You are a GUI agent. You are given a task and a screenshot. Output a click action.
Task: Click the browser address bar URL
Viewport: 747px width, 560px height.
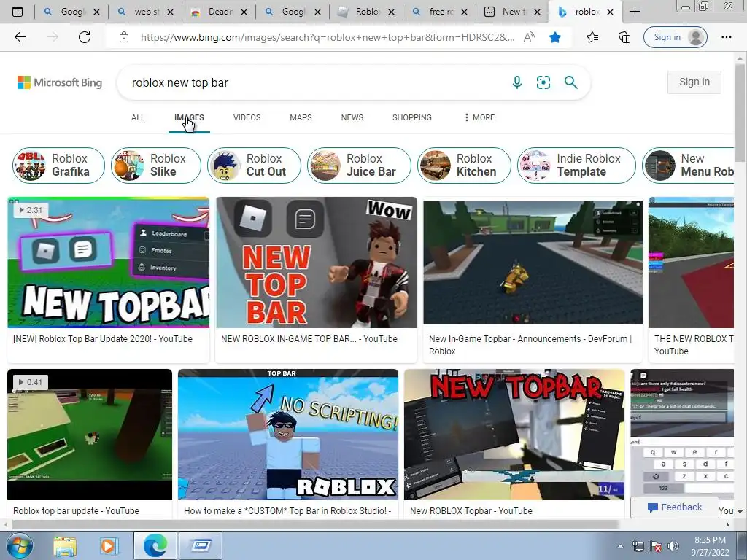pyautogui.click(x=327, y=37)
